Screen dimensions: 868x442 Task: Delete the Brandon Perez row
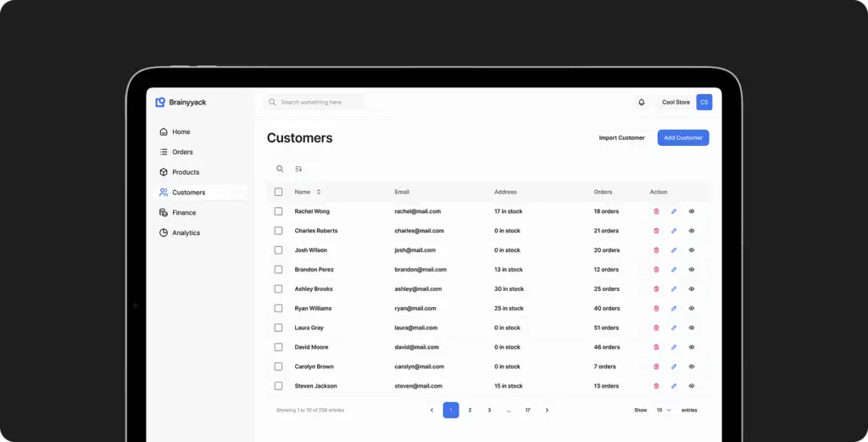click(656, 269)
